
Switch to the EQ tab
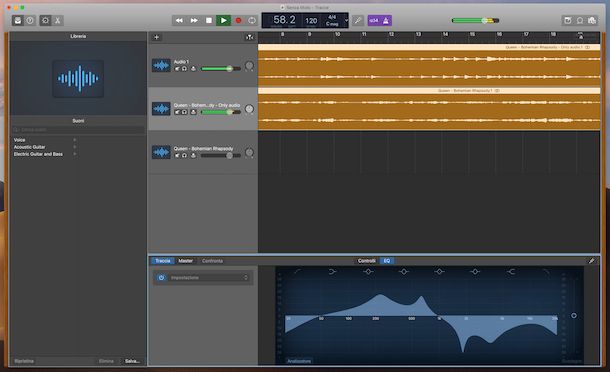click(x=387, y=261)
